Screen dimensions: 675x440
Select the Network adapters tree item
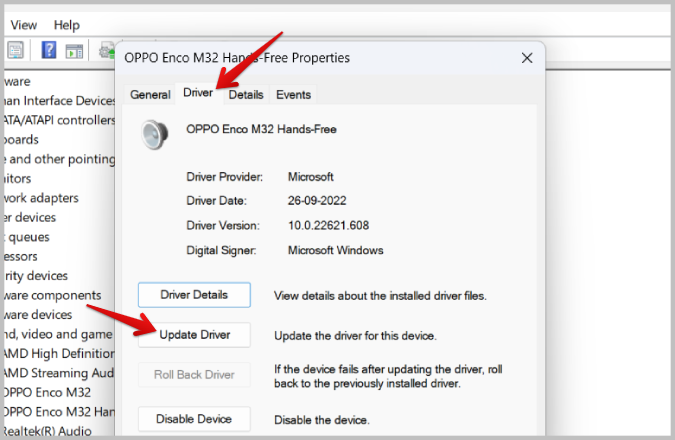coord(41,198)
